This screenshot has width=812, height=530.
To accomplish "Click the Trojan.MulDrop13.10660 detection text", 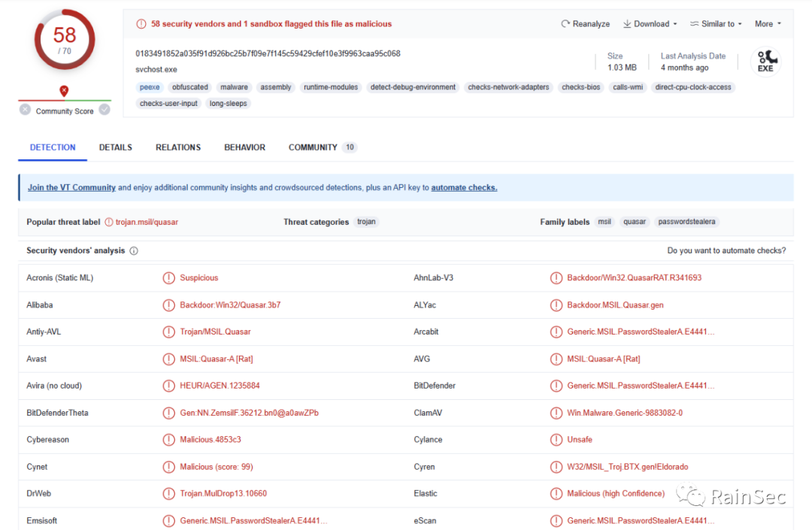I will pos(223,493).
